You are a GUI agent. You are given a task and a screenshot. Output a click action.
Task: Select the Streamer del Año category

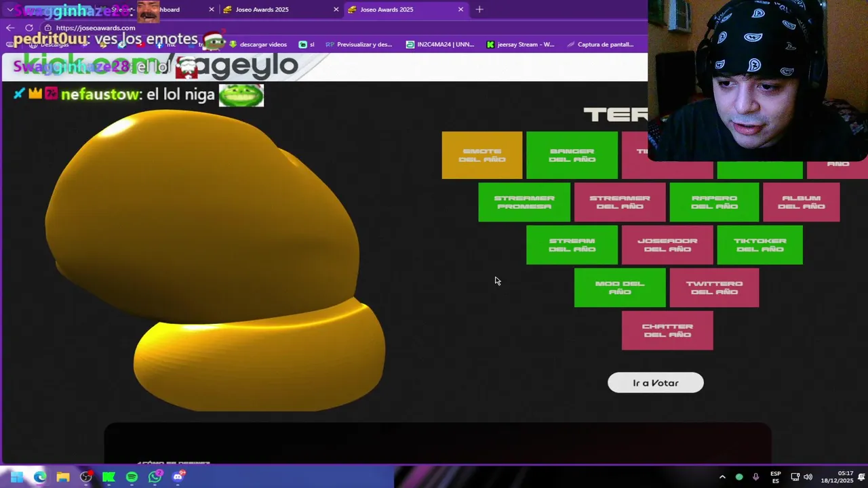click(620, 202)
